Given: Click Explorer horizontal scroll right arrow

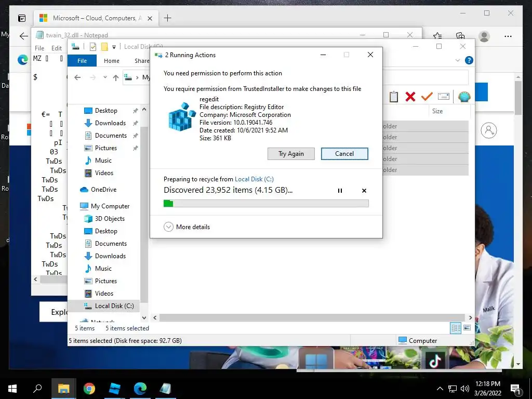Looking at the screenshot, I should 470,317.
